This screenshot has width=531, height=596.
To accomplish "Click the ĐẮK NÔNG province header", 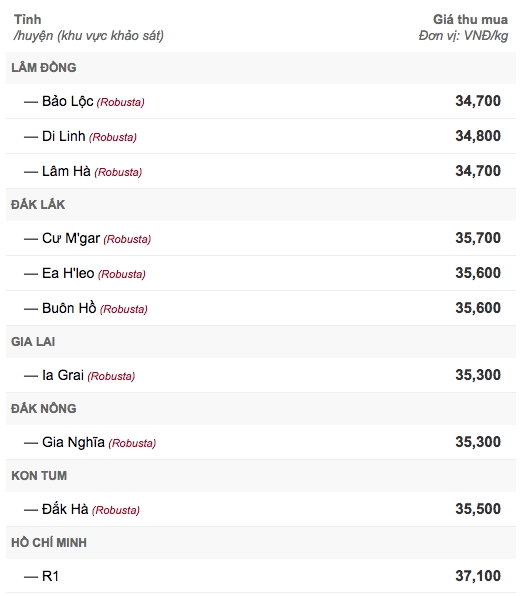I will (x=44, y=409).
